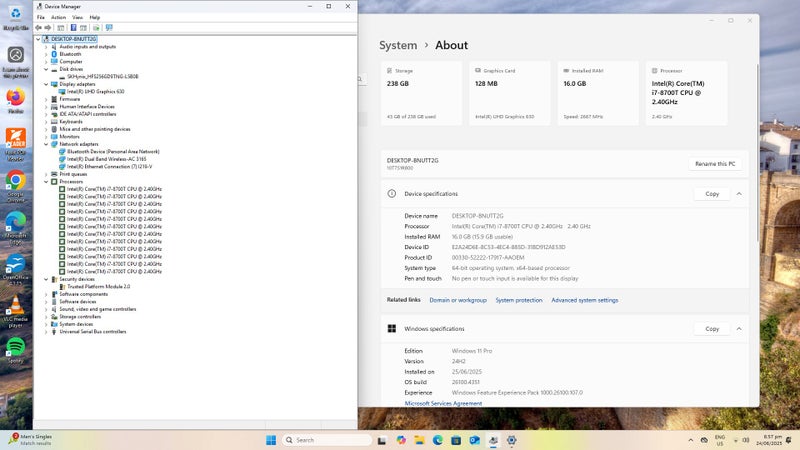Open the Recycle Bin desktop icon
800x450 pixels.
16,17
